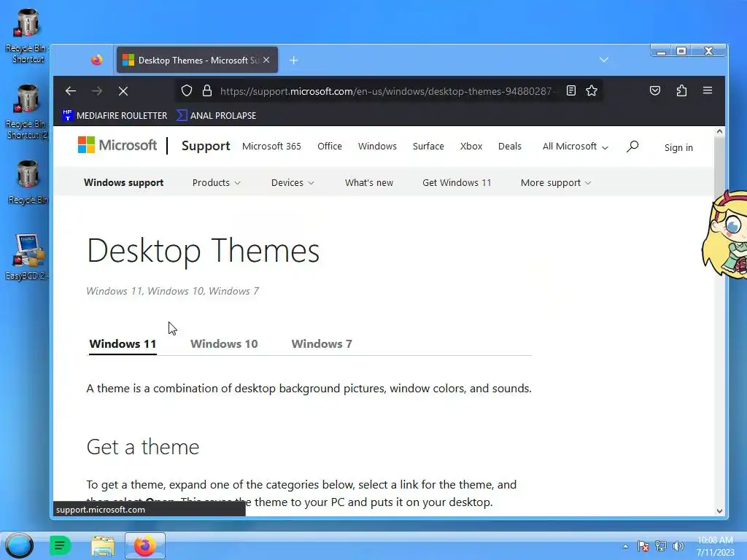Click the Firefox taskbar button

point(145,545)
